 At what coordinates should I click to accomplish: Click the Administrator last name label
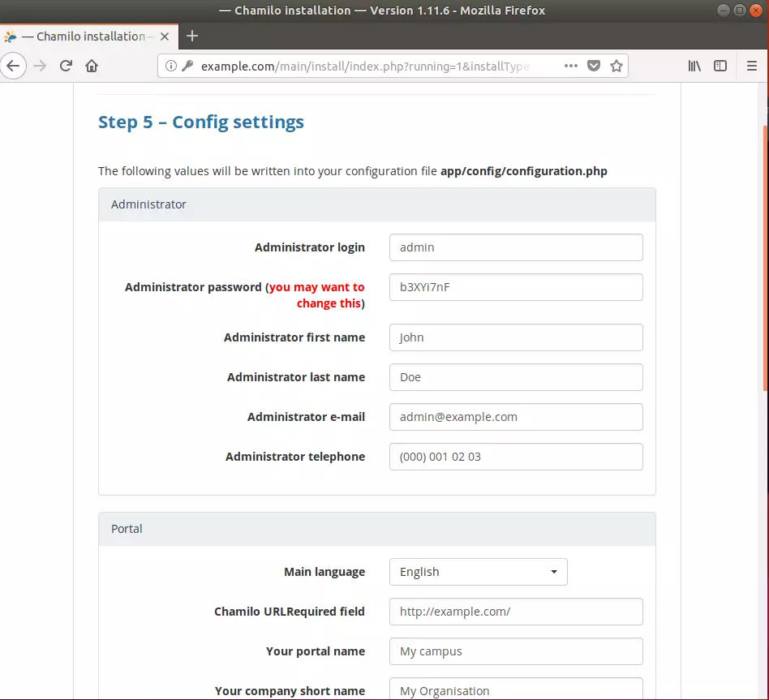click(296, 377)
